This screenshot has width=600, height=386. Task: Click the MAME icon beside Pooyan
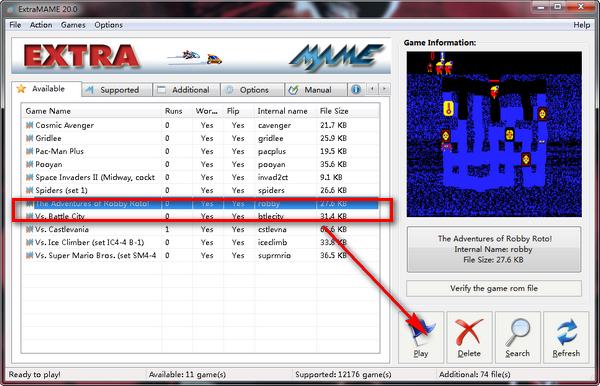(x=29, y=164)
